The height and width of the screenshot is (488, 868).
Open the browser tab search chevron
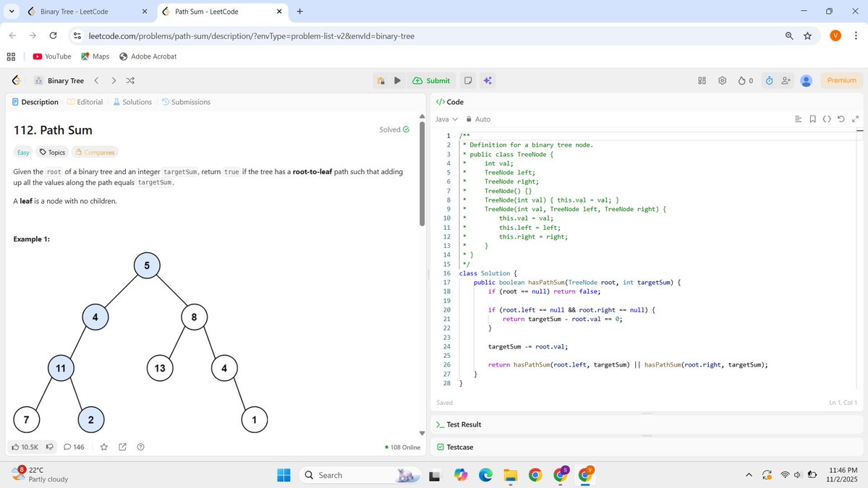[12, 12]
